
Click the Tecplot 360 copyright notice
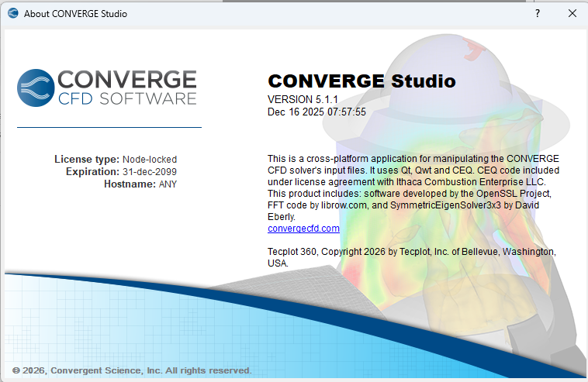(411, 257)
